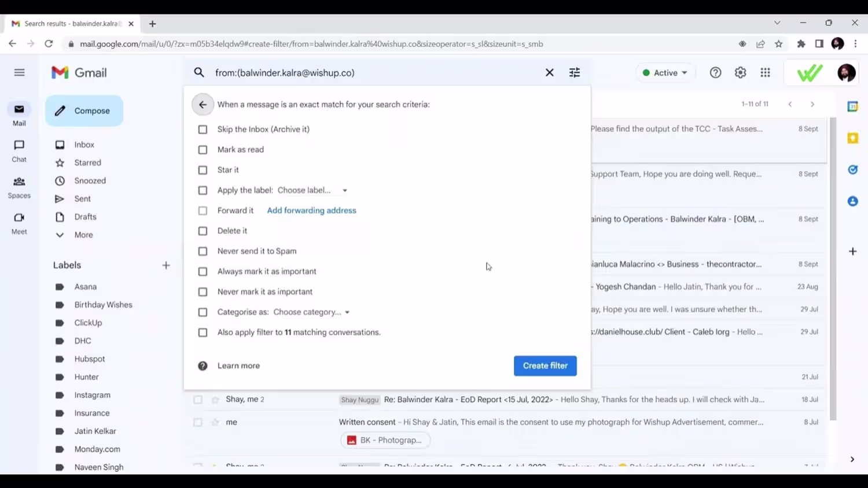Check the Skip the Inbox checkbox
868x488 pixels.
[x=203, y=130]
